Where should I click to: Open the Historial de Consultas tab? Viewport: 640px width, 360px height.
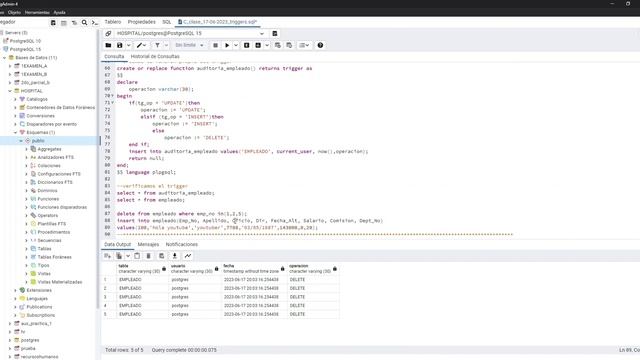(x=155, y=57)
